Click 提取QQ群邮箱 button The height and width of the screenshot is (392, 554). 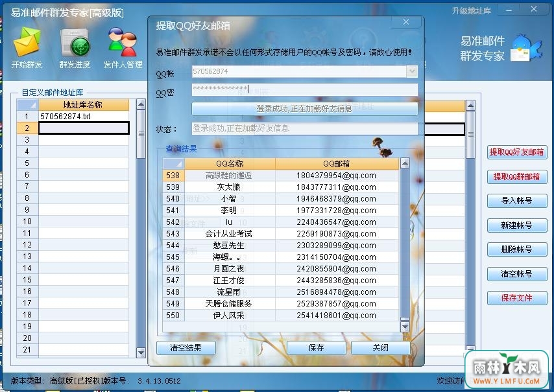coord(517,177)
